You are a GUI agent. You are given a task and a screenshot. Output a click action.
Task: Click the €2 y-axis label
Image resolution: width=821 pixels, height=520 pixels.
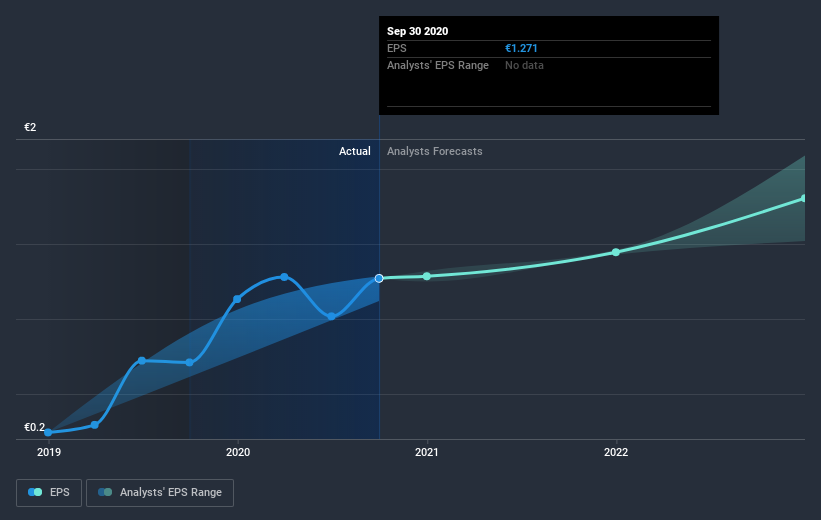(30, 127)
